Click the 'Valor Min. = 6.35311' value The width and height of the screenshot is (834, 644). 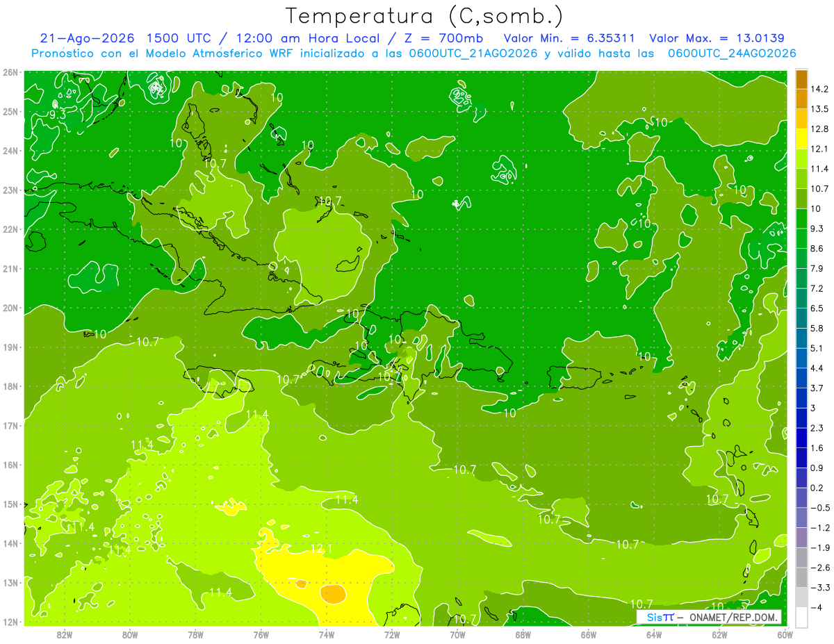pos(571,38)
